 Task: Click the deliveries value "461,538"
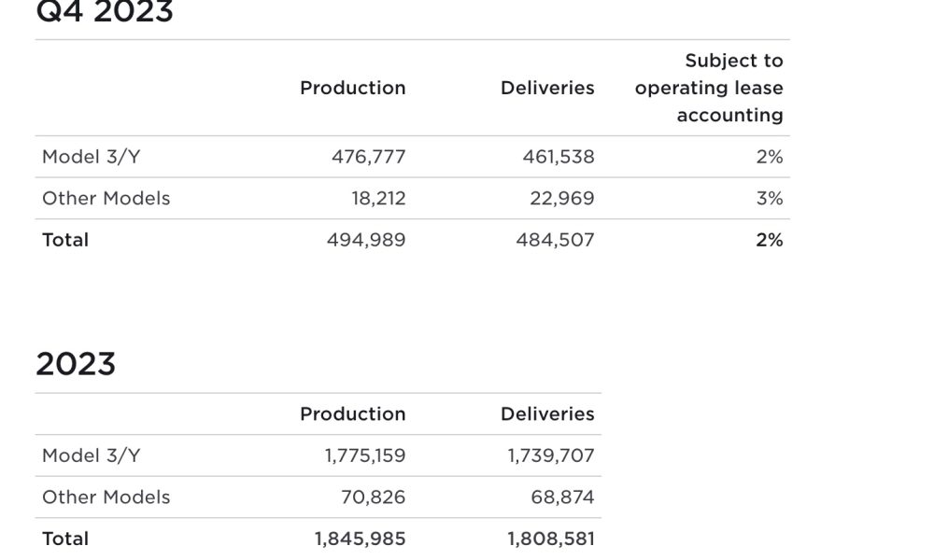pos(559,157)
